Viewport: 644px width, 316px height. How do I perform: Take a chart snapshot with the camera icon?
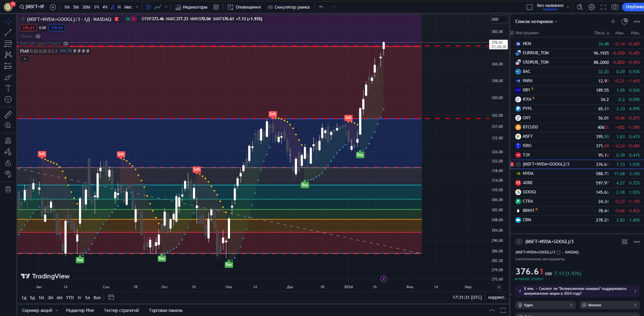(x=615, y=7)
